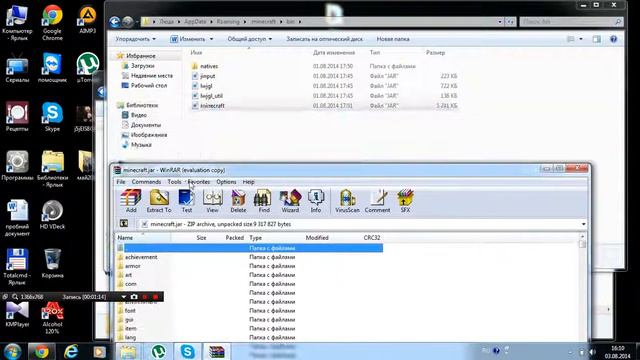Open Internet Explorer from the taskbar

pos(71,351)
